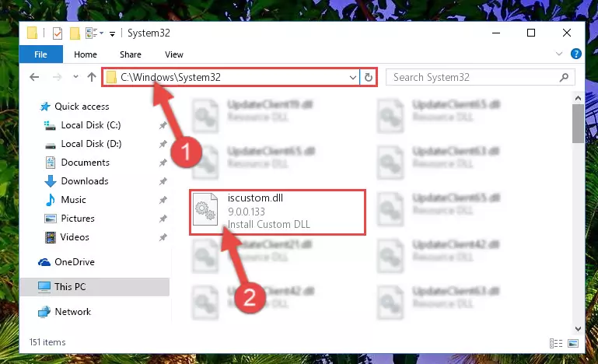Click the Music note icon in sidebar
The image size is (598, 364).
click(50, 200)
